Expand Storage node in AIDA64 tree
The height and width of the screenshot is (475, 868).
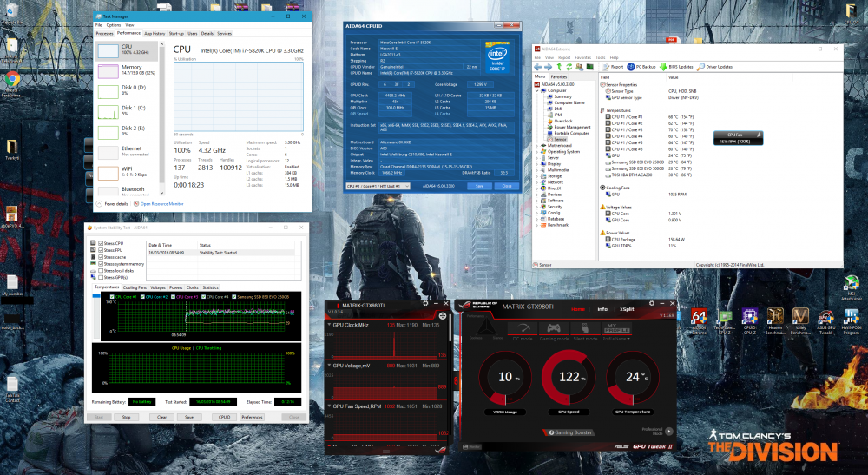pyautogui.click(x=537, y=176)
